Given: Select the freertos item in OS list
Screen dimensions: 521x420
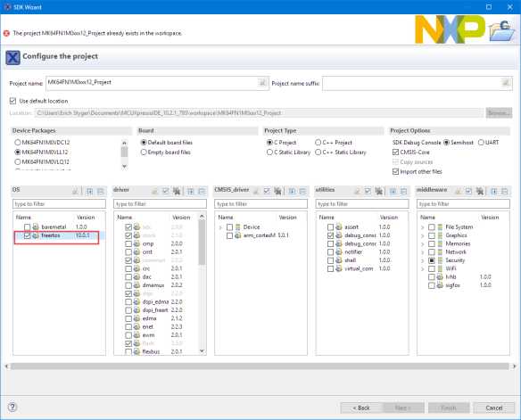Looking at the screenshot, I should coord(51,235).
